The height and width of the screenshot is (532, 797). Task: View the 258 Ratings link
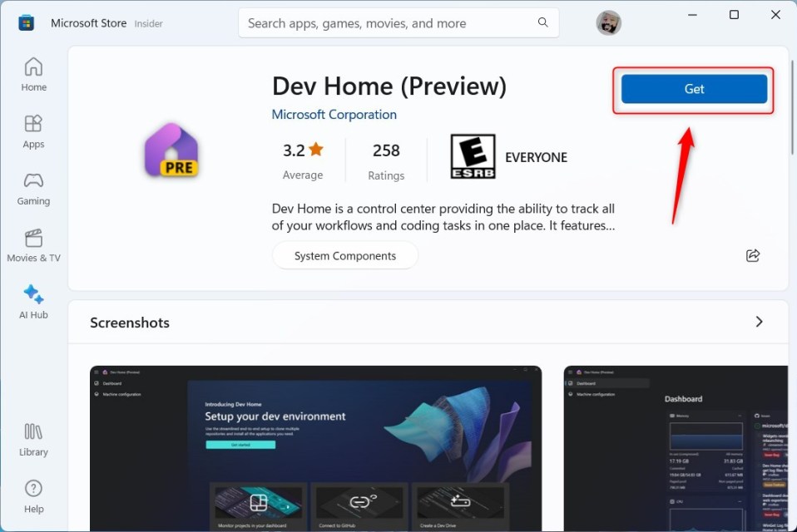(x=386, y=160)
